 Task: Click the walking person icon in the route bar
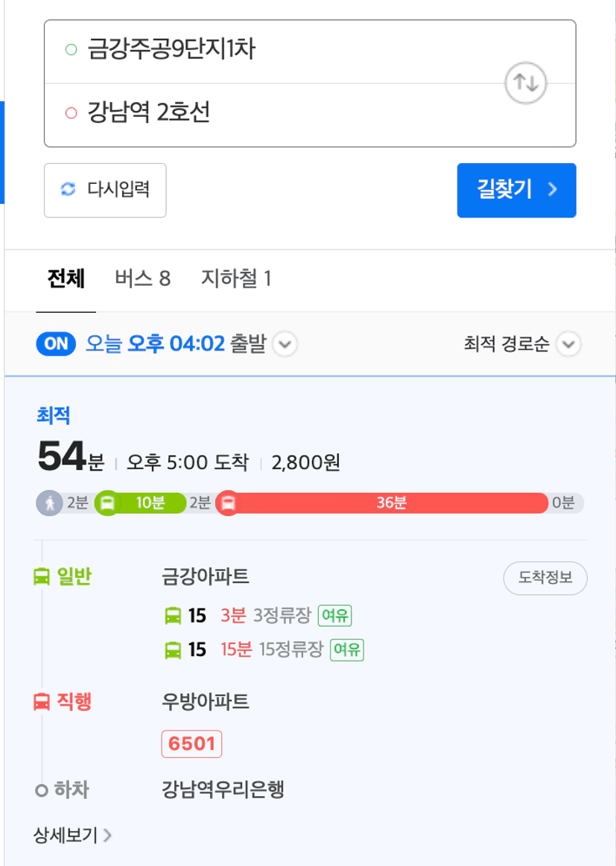coord(50,503)
